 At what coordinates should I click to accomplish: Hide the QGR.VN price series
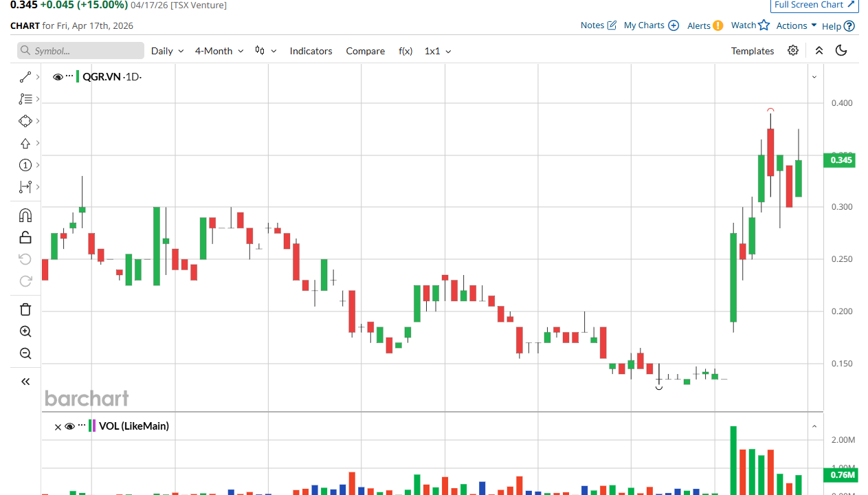(x=58, y=77)
